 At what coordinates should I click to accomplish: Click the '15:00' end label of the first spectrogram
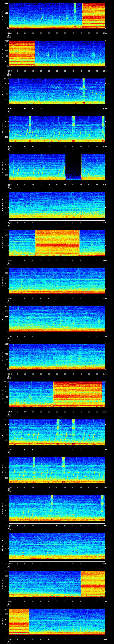105,33
